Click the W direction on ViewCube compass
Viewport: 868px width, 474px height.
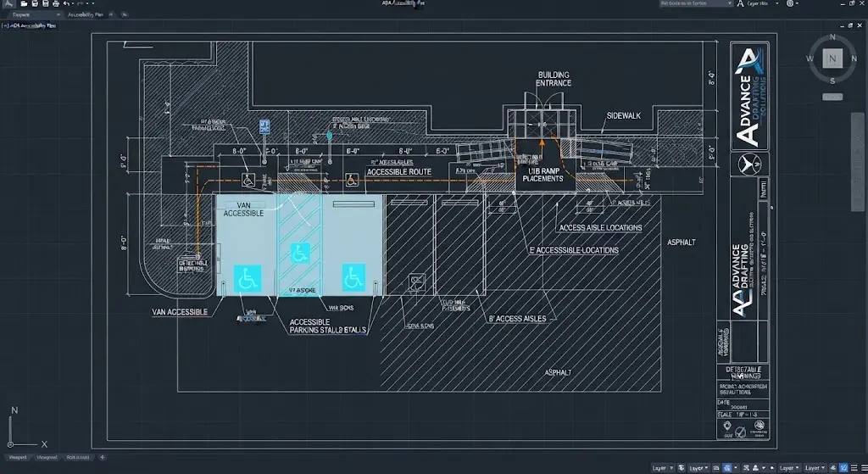point(810,59)
